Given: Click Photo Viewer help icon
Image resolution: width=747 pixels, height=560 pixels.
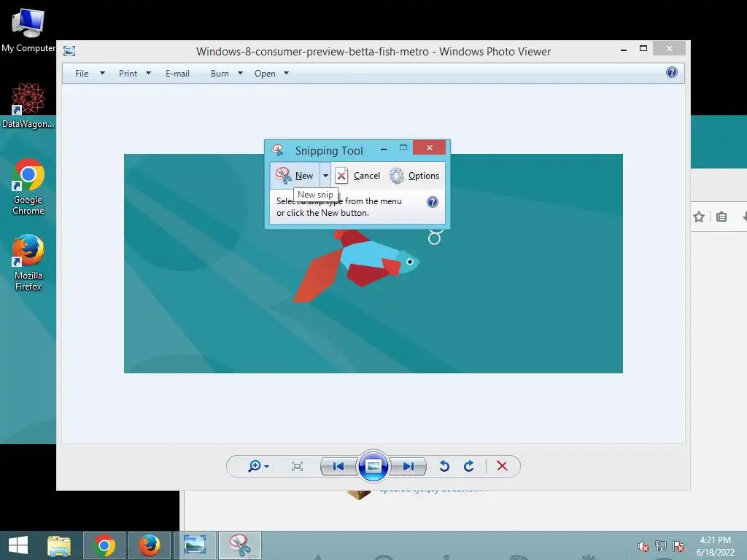Looking at the screenshot, I should pos(672,72).
